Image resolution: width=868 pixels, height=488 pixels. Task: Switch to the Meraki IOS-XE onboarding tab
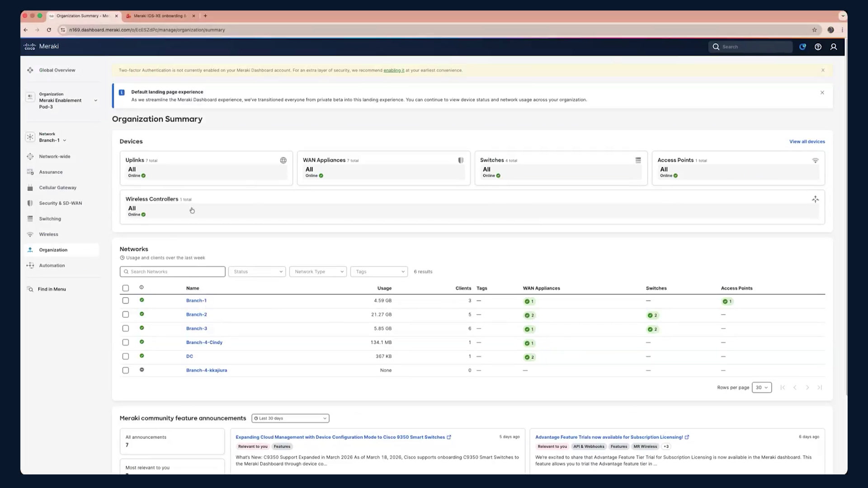tap(160, 16)
